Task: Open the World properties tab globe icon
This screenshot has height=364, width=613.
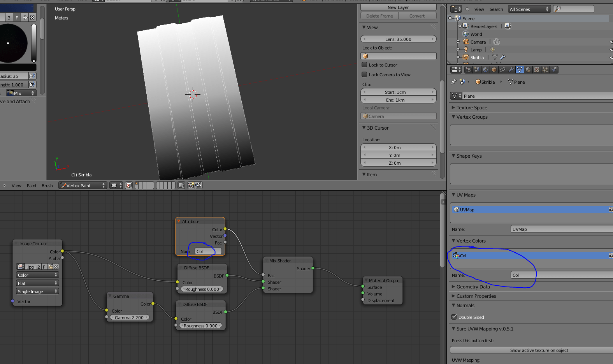Action: (486, 70)
